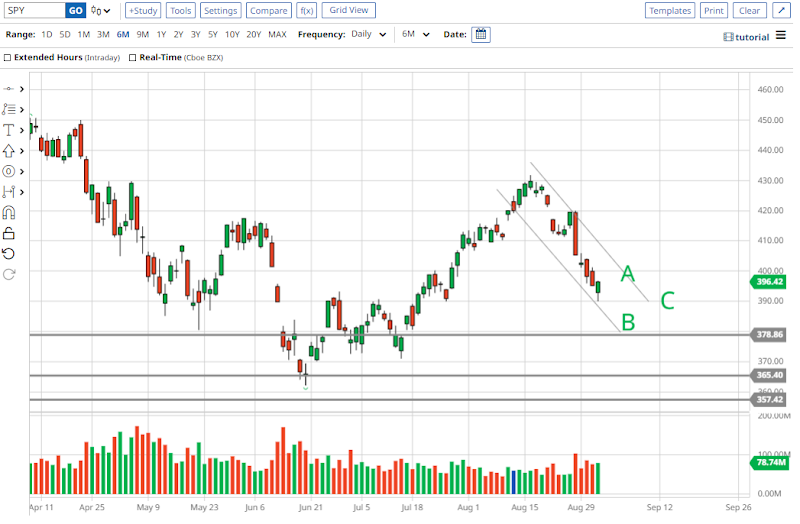Click the undo arrow icon

click(x=10, y=253)
